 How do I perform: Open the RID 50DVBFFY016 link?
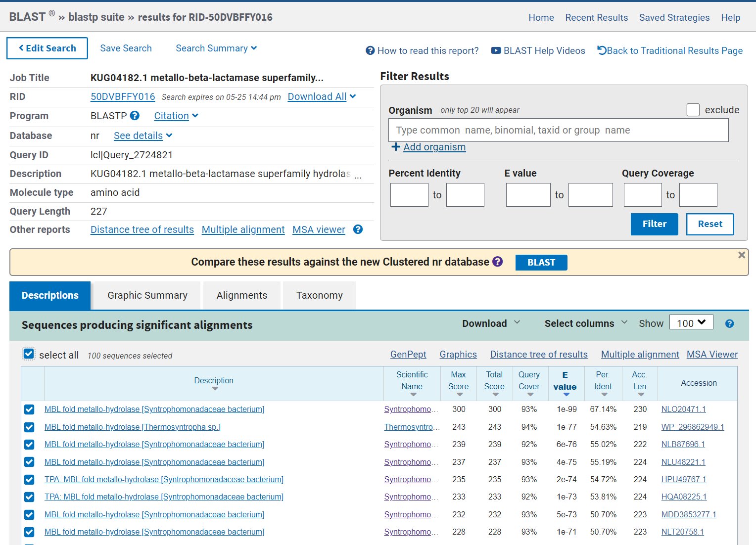coord(123,96)
